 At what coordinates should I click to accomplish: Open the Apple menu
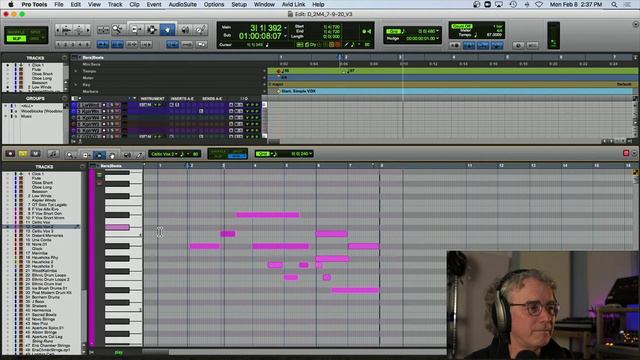click(x=11, y=4)
